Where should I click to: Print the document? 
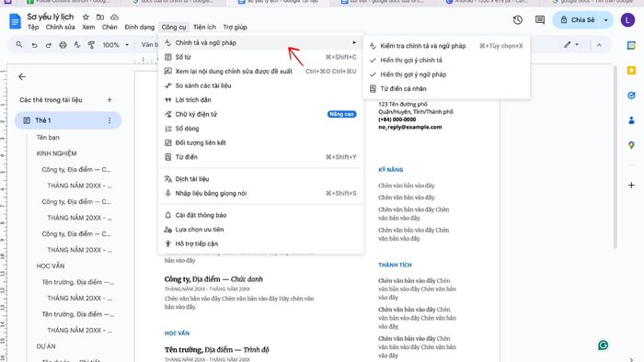pos(63,45)
